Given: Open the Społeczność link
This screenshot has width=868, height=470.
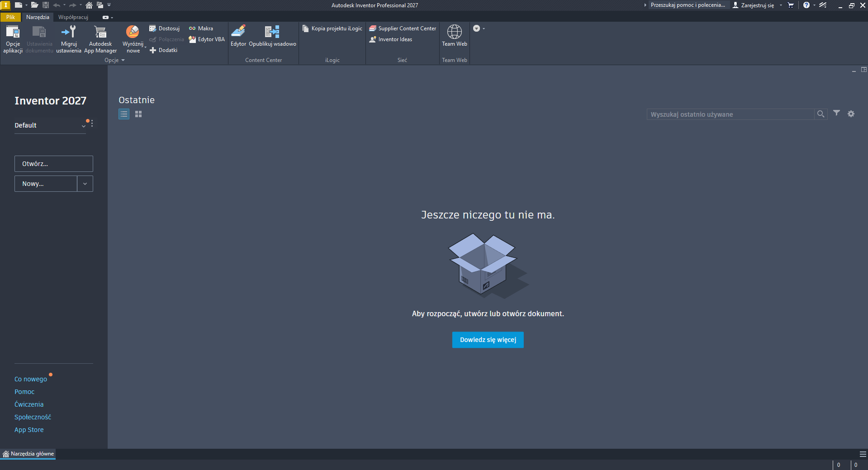Looking at the screenshot, I should point(33,417).
